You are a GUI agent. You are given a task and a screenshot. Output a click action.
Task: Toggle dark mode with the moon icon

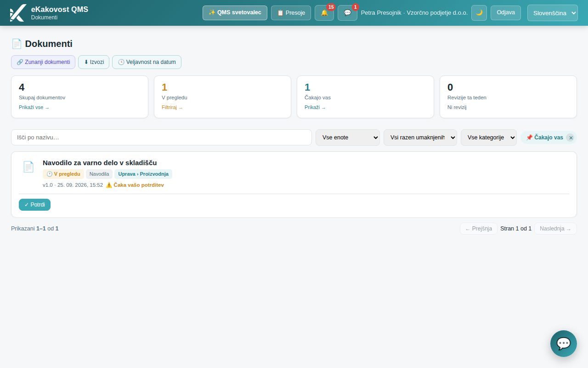479,13
